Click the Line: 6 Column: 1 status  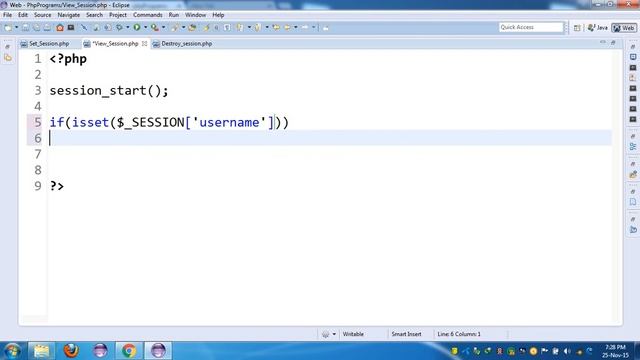pyautogui.click(x=459, y=334)
